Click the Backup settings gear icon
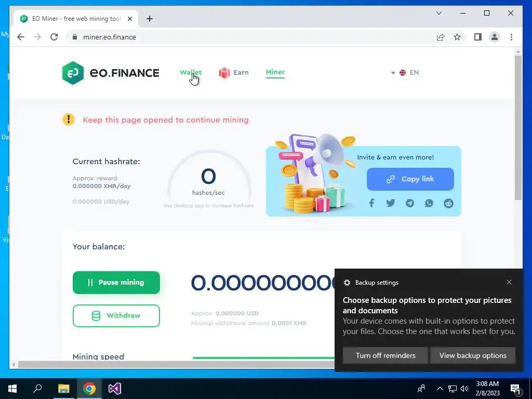Viewport: 532px width, 399px height. (x=347, y=283)
